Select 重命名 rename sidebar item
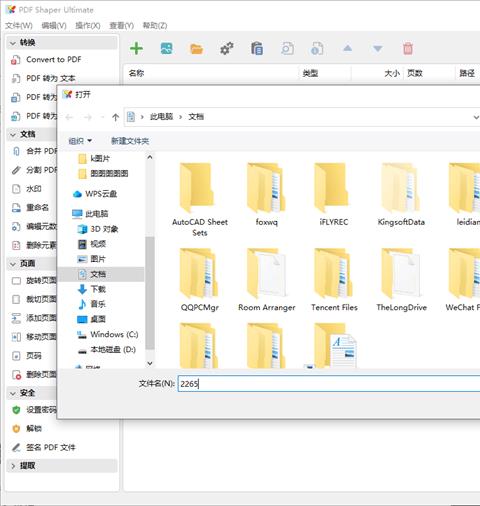The height and width of the screenshot is (506, 480). [x=37, y=208]
